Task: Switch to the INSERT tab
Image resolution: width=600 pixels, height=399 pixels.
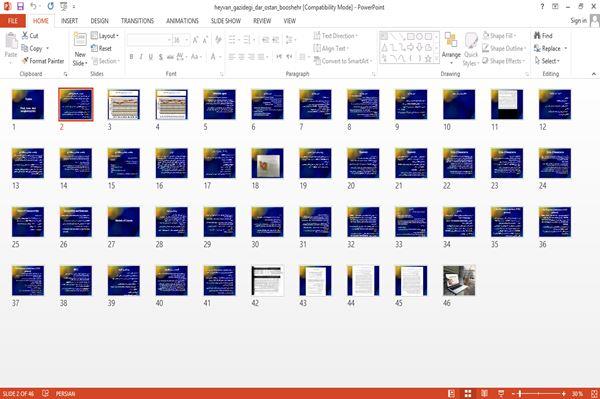Action: click(69, 21)
